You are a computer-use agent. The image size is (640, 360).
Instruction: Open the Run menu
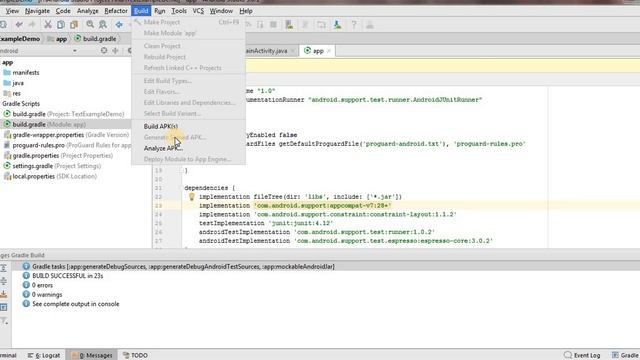160,11
